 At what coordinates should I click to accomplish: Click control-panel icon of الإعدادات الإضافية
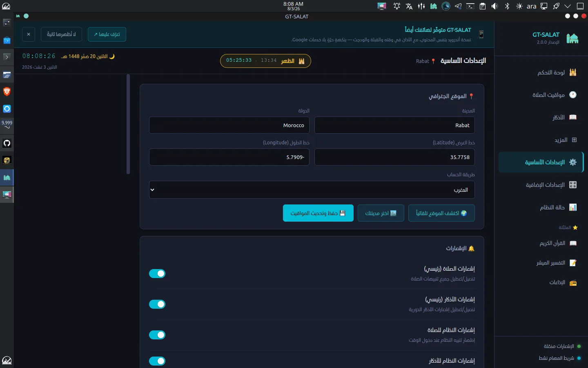(573, 185)
